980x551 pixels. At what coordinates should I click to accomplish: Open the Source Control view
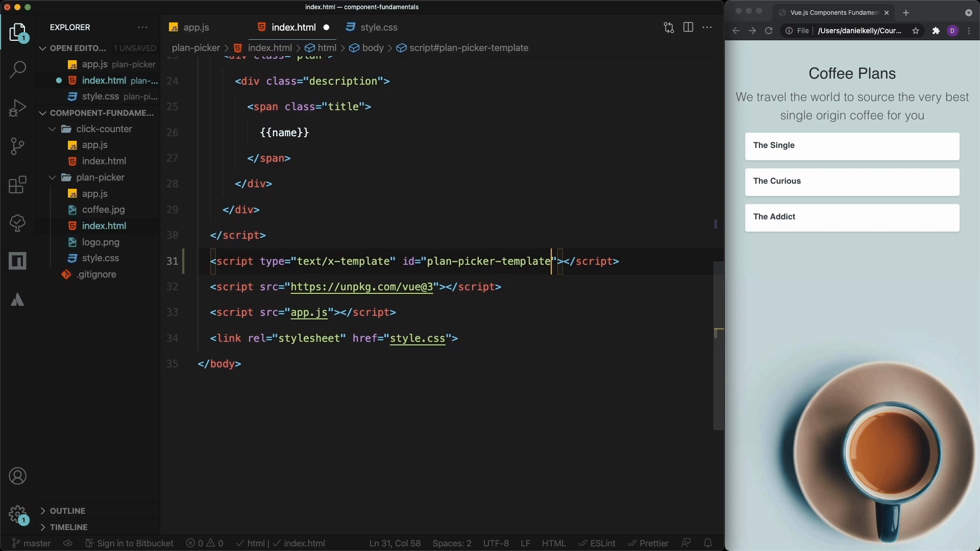(x=18, y=146)
